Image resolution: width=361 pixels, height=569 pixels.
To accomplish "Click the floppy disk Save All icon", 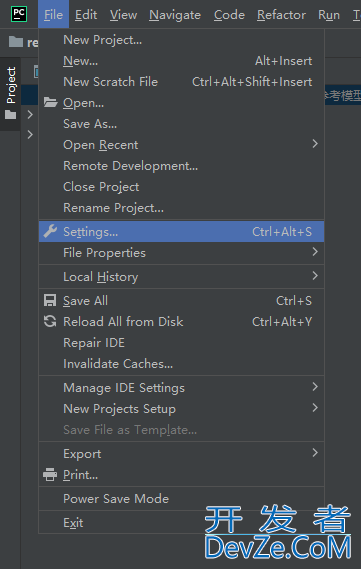I will click(x=50, y=300).
